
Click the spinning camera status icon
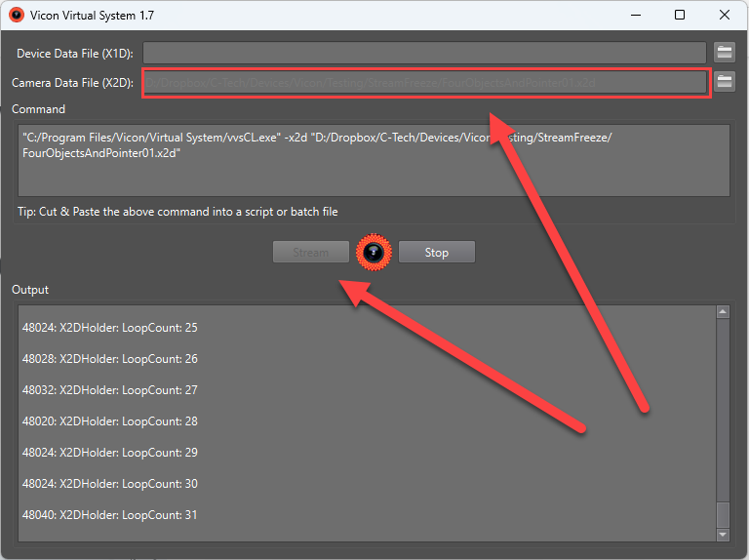click(x=374, y=253)
